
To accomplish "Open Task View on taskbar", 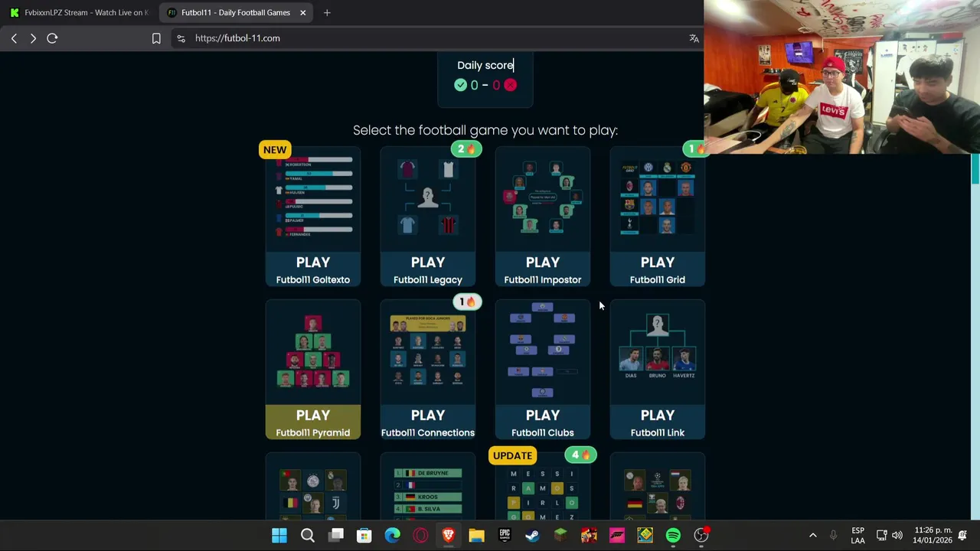I will click(336, 535).
